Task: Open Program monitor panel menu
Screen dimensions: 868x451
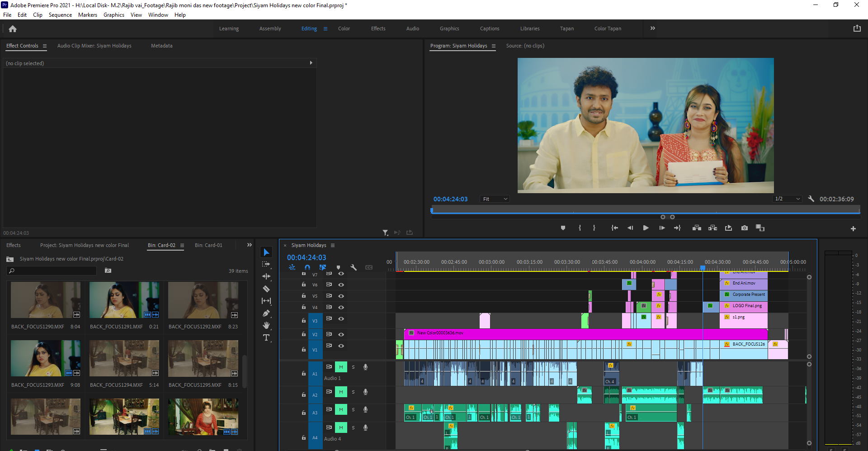Action: [x=494, y=46]
